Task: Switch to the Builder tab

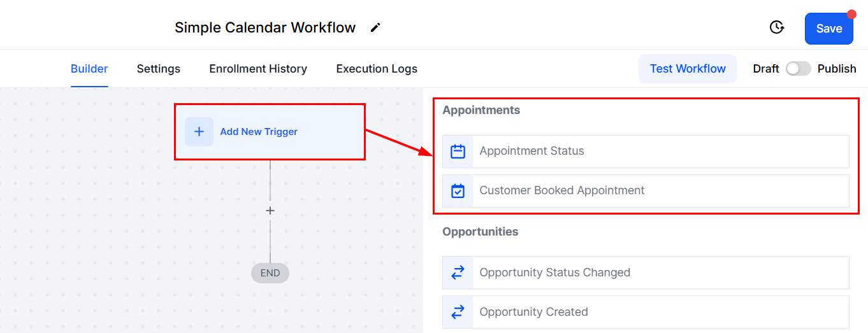Action: (x=89, y=69)
